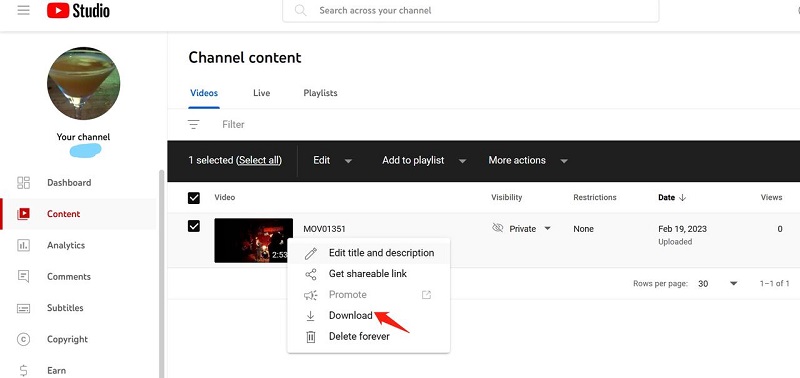The image size is (800, 378).
Task: Click the Feb 19, 2023 date cell
Action: click(682, 229)
